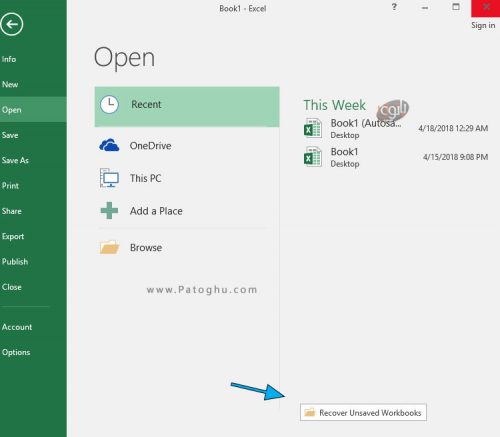Click the This PC computer icon
The width and height of the screenshot is (500, 437).
pos(109,178)
